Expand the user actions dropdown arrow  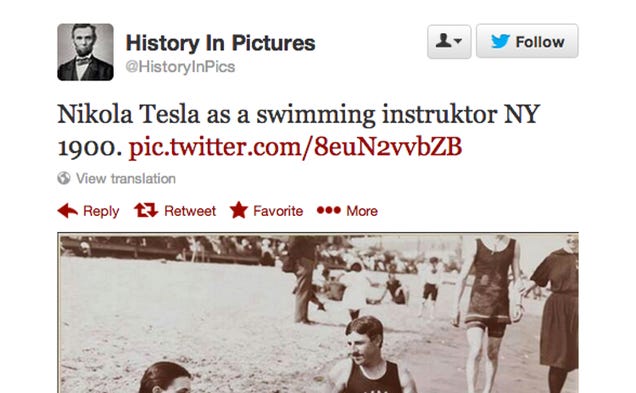pos(458,41)
